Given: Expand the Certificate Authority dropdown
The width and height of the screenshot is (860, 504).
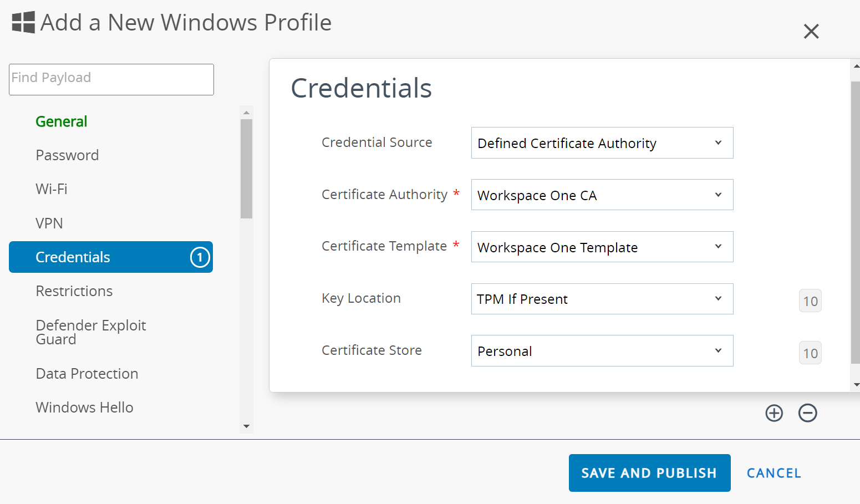Looking at the screenshot, I should point(602,195).
